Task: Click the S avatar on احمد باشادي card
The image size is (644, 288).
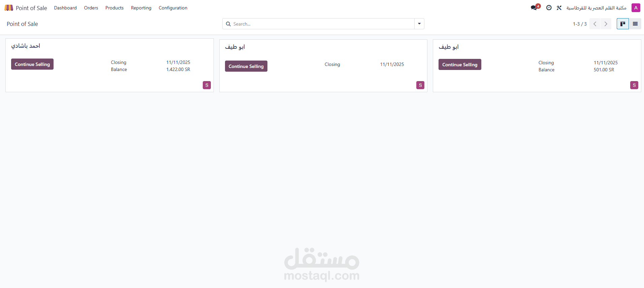Action: (x=207, y=85)
